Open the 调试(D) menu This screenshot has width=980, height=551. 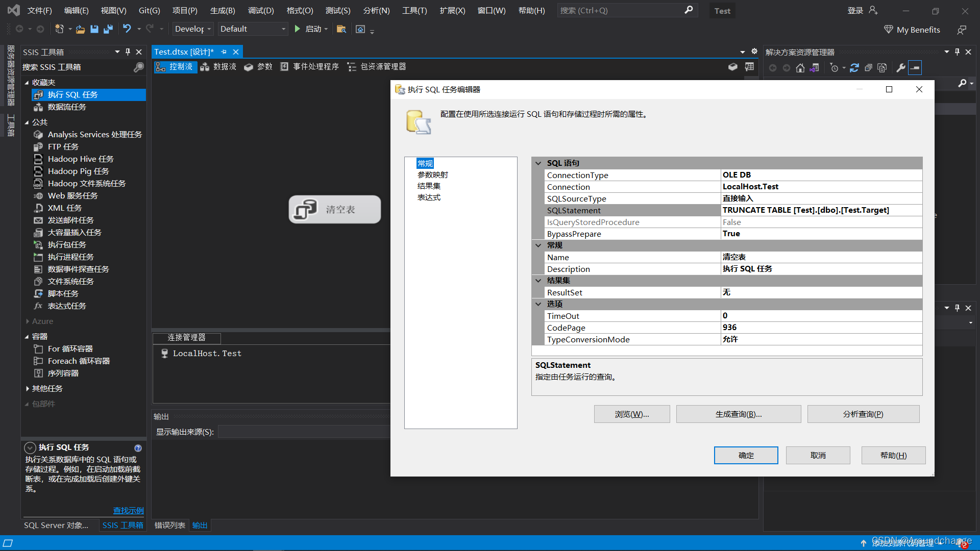click(x=261, y=10)
